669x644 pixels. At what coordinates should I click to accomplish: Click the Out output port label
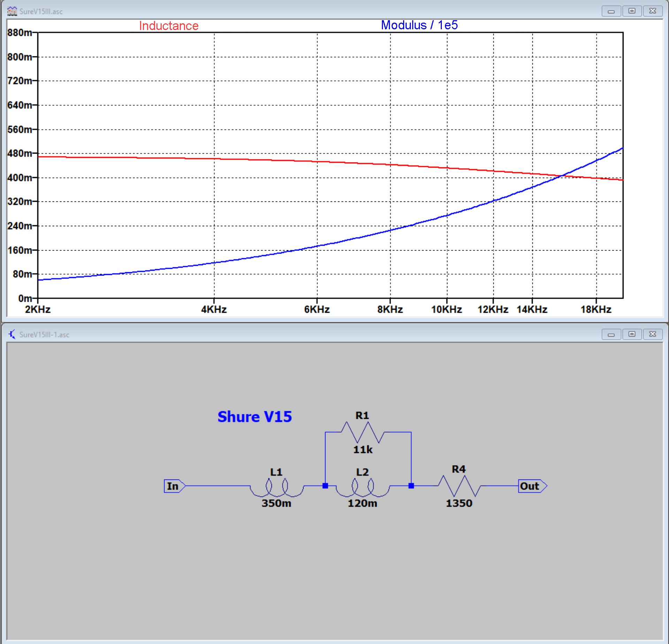[x=533, y=486]
